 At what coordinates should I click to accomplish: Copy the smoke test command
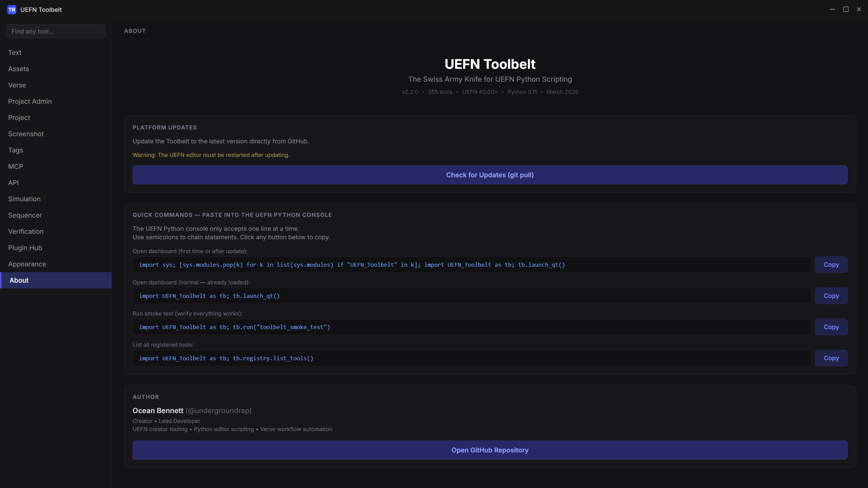coord(831,327)
